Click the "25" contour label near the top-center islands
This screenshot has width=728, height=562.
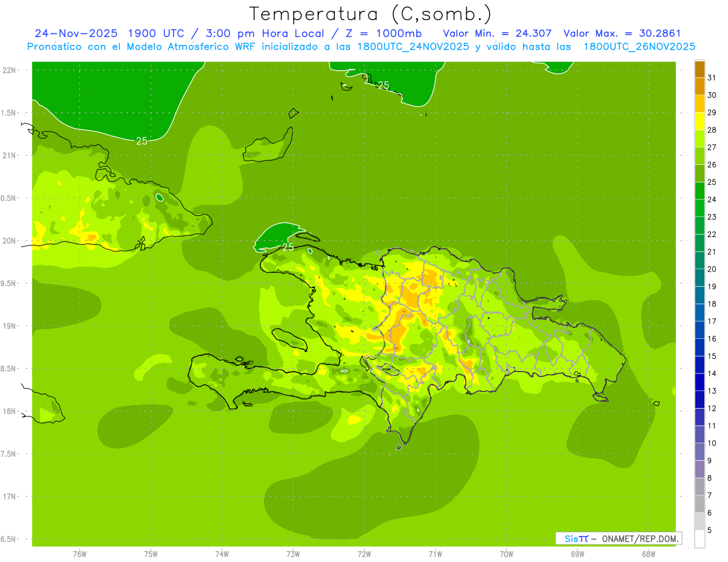tap(383, 85)
